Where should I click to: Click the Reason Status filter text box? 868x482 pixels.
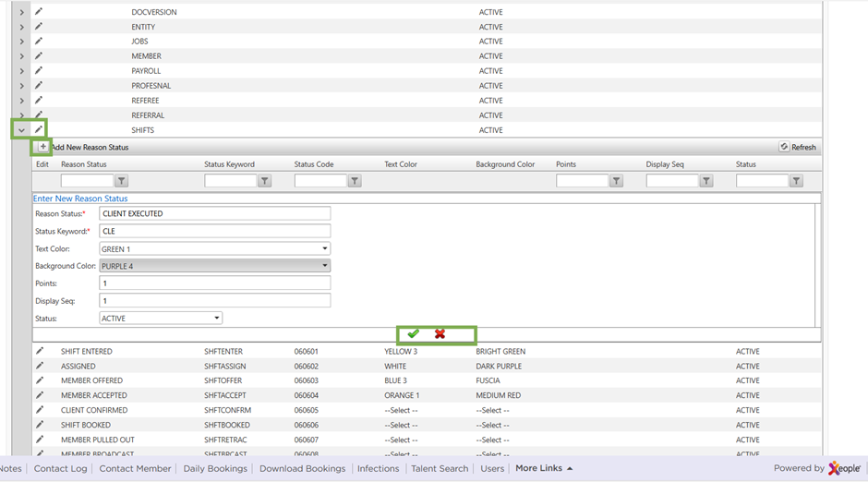click(x=87, y=181)
